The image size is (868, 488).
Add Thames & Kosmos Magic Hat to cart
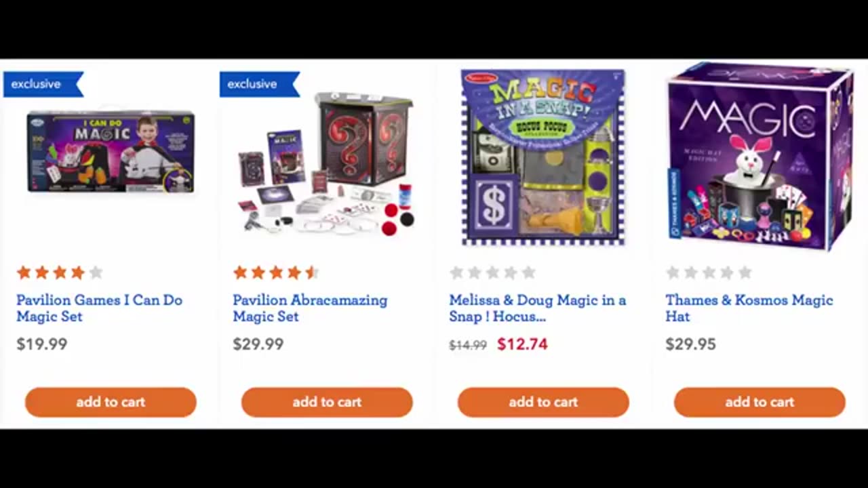pyautogui.click(x=759, y=402)
